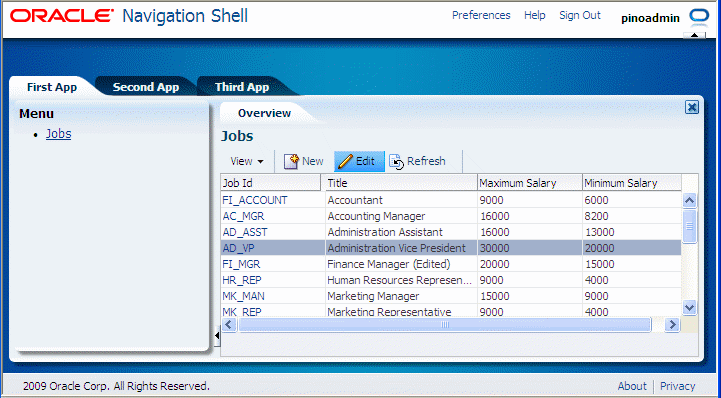Switch to the First App tab
The width and height of the screenshot is (721, 398).
tap(52, 87)
